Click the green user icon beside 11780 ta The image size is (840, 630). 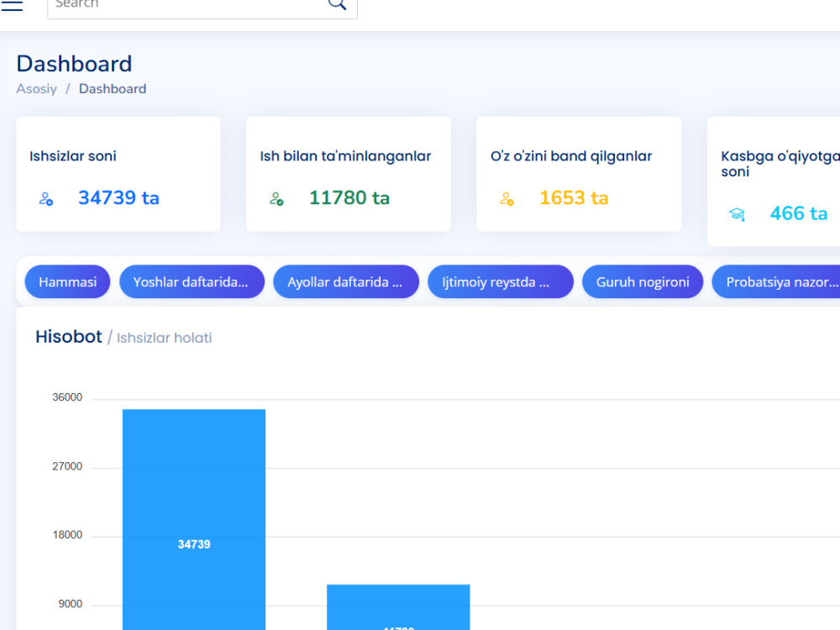(x=276, y=199)
